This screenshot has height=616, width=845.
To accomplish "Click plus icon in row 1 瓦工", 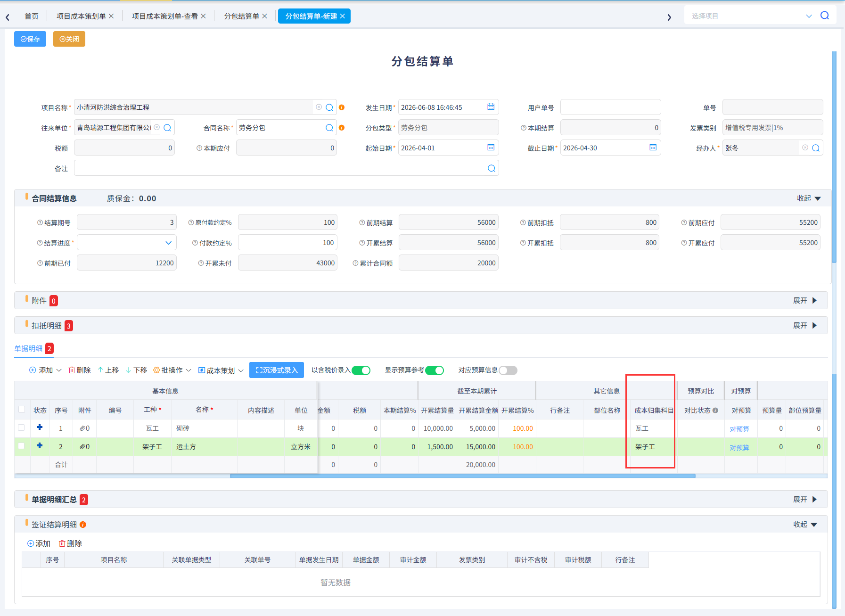I will tap(40, 427).
